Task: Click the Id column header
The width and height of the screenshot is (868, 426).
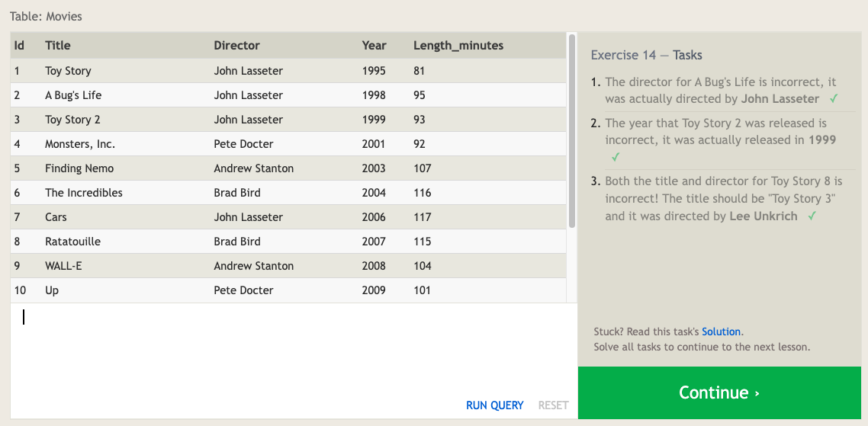Action: [19, 46]
